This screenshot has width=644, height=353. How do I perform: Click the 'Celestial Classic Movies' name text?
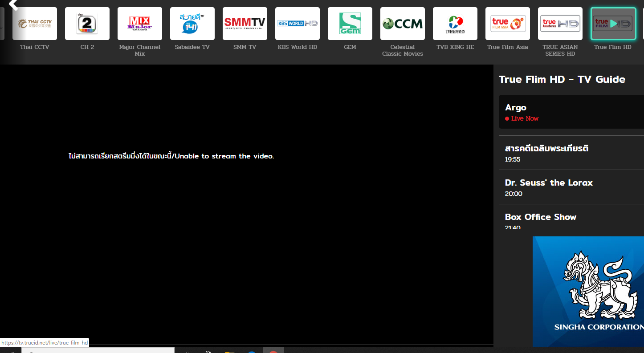pos(403,50)
